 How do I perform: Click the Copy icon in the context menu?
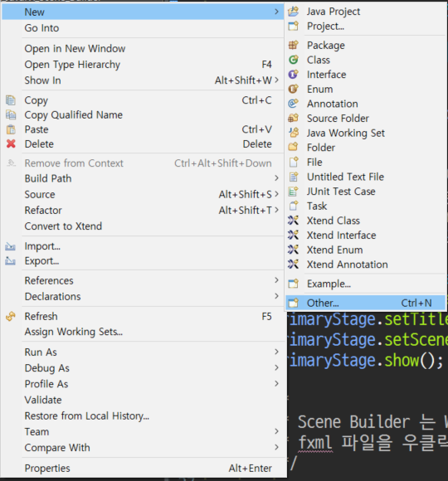pos(11,100)
